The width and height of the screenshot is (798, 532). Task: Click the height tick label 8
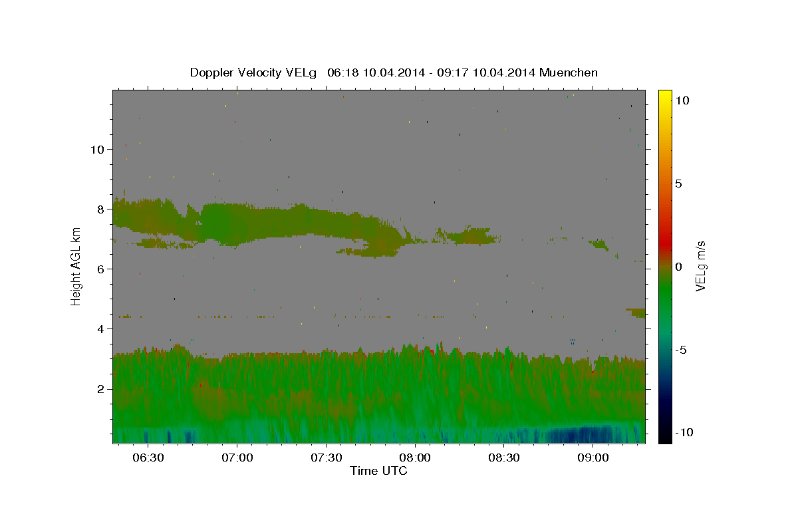point(101,209)
